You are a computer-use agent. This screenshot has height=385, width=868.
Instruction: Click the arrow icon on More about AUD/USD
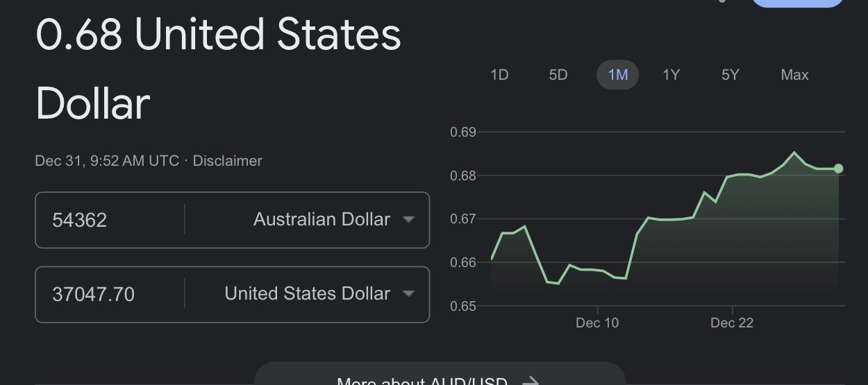pos(531,382)
